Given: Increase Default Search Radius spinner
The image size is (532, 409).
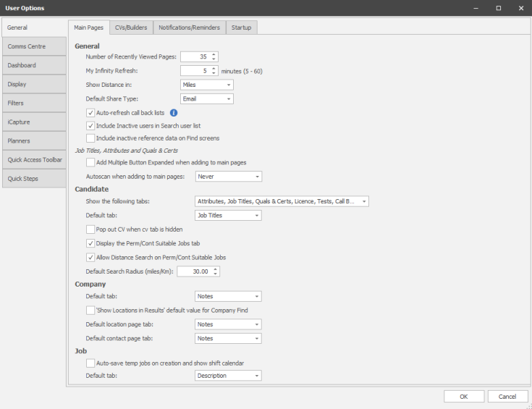Looking at the screenshot, I should [216, 269].
